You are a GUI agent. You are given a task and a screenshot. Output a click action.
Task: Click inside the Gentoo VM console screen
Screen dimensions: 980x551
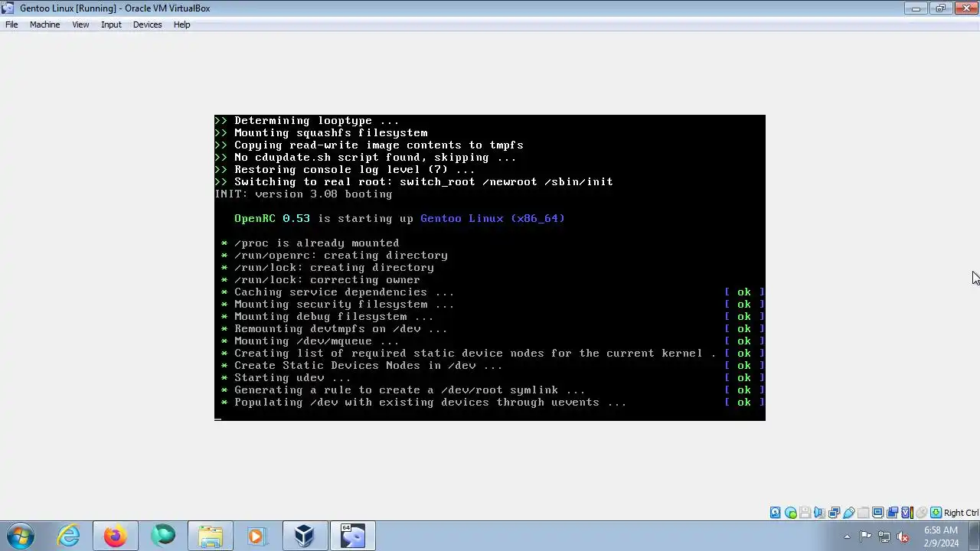pyautogui.click(x=490, y=268)
